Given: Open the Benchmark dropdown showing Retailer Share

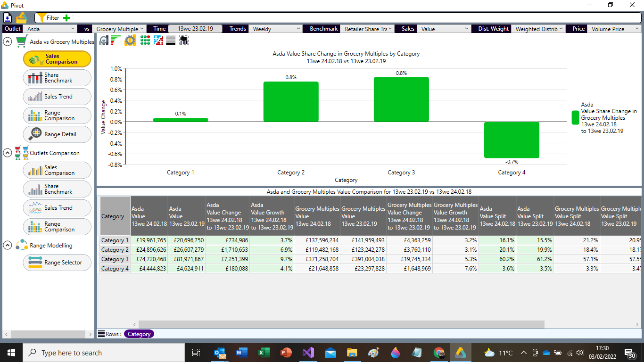Looking at the screenshot, I should pyautogui.click(x=366, y=29).
